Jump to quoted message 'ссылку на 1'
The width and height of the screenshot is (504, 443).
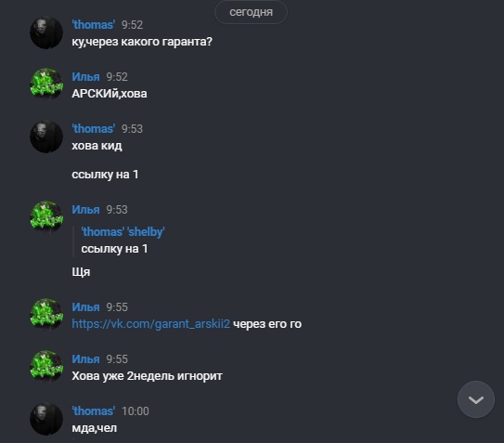pyautogui.click(x=114, y=249)
